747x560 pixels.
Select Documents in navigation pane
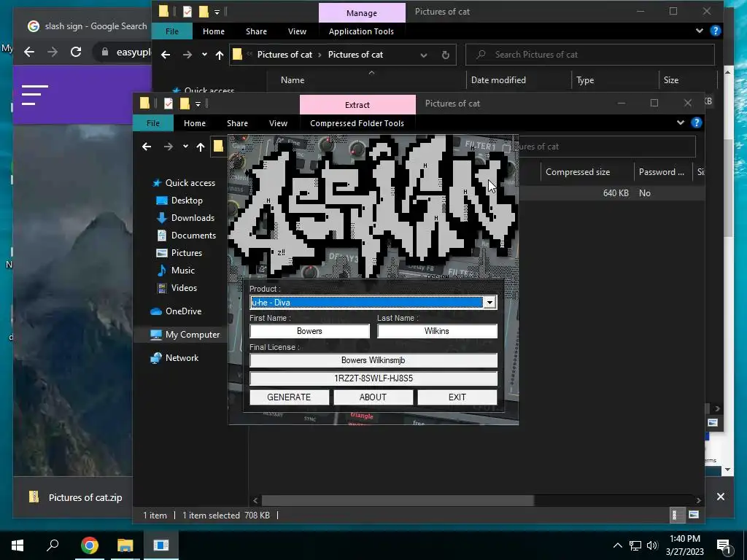coord(186,236)
